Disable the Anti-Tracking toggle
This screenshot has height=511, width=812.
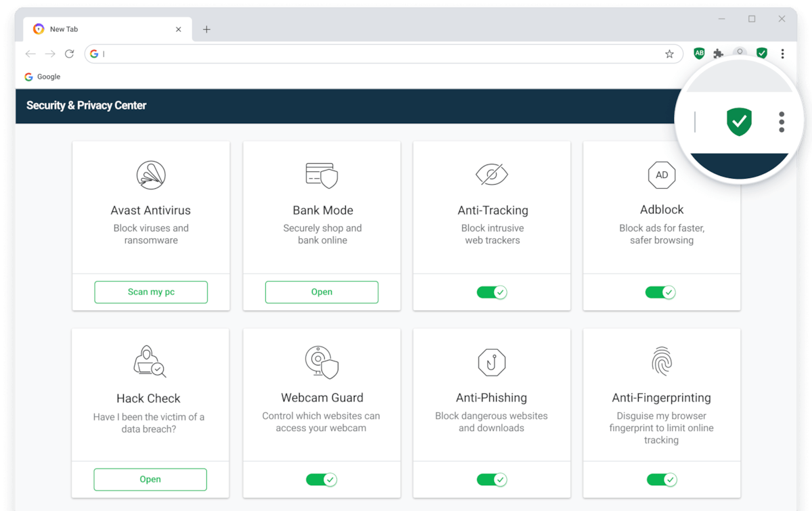coord(492,292)
